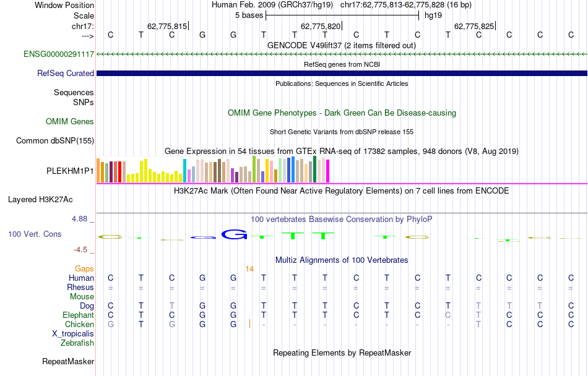This screenshot has height=376, width=588.
Task: Select the X_tropicalis alignment row label
Action: [x=73, y=334]
